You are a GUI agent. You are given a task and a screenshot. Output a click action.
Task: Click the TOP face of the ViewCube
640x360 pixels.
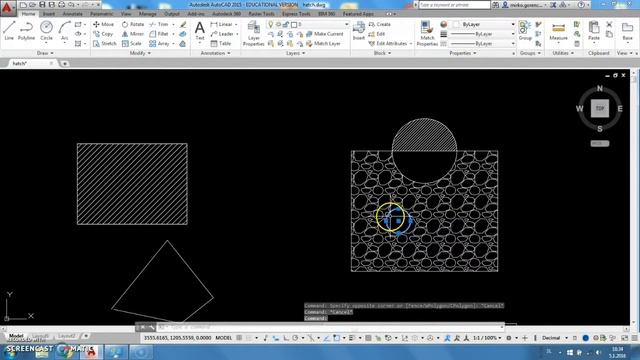(x=600, y=108)
